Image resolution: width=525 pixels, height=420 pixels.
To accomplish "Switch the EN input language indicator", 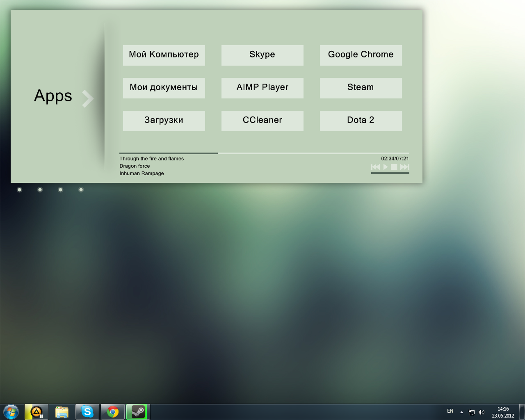I will 450,411.
